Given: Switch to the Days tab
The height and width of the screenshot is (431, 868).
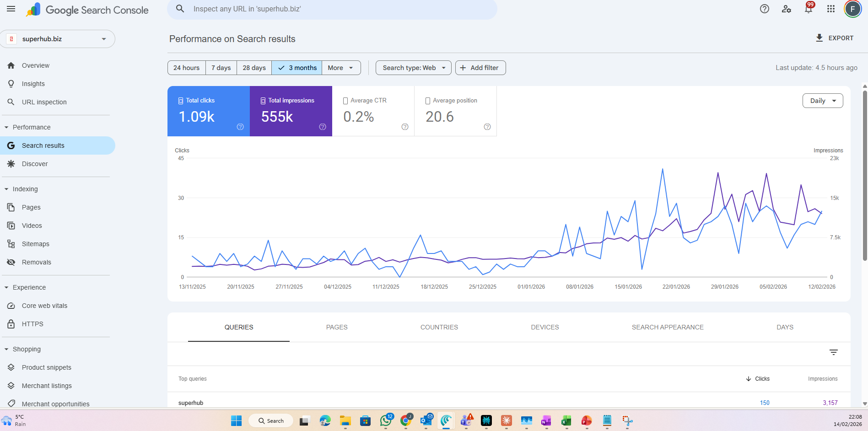Looking at the screenshot, I should pyautogui.click(x=785, y=327).
